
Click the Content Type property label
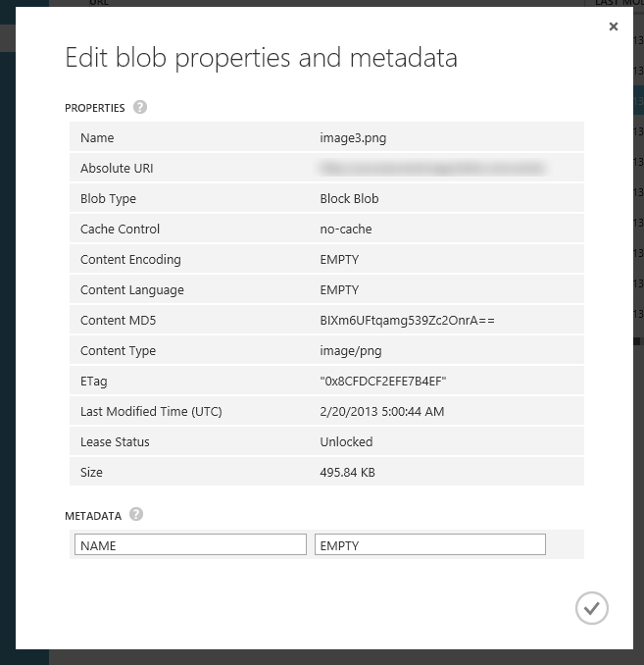(118, 351)
